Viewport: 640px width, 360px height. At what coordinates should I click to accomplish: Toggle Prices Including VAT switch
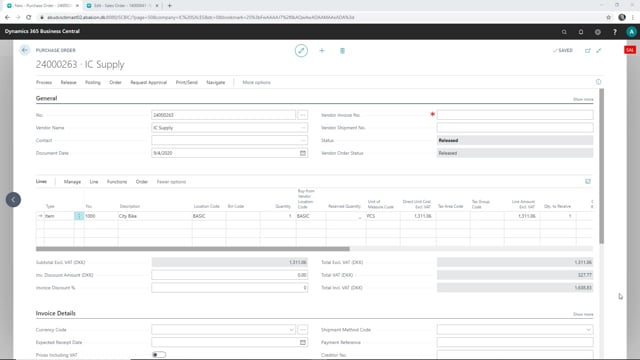[159, 355]
